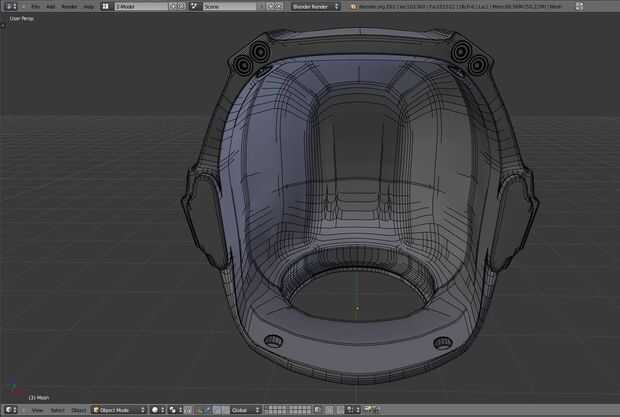Open the Help menu
Viewport: 620px width, 417px height.
(89, 7)
